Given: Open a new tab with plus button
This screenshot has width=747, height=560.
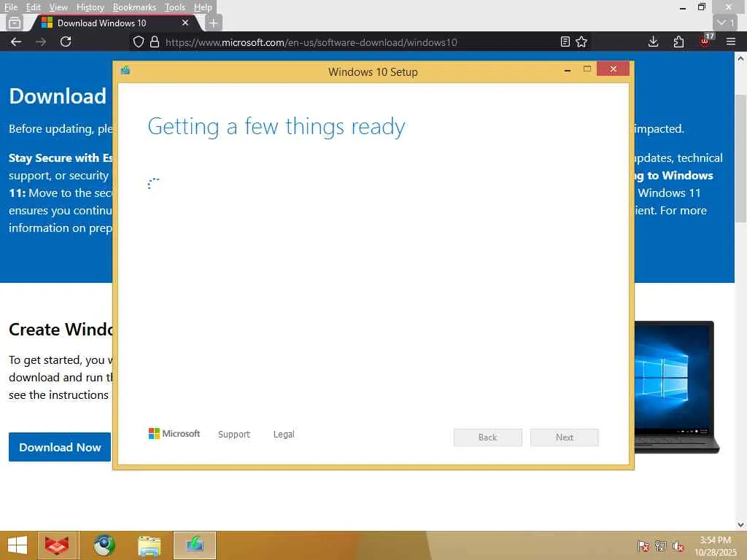Looking at the screenshot, I should point(214,23).
